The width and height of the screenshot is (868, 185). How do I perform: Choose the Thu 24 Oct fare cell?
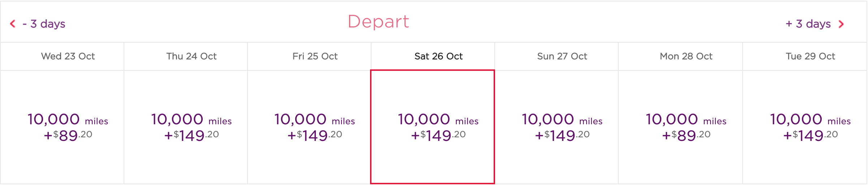coord(192,127)
